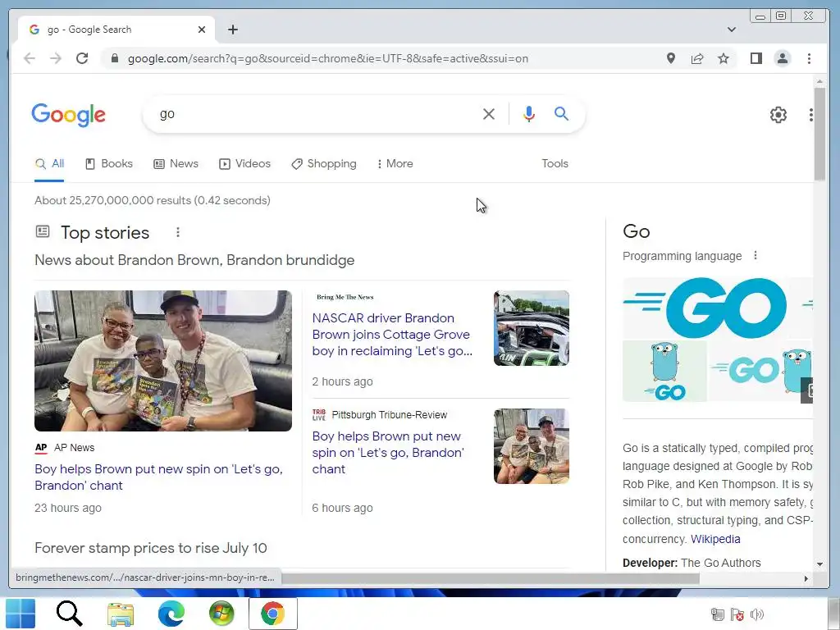The image size is (840, 630).
Task: Open Chrome three-dot menu
Action: pyautogui.click(x=809, y=58)
